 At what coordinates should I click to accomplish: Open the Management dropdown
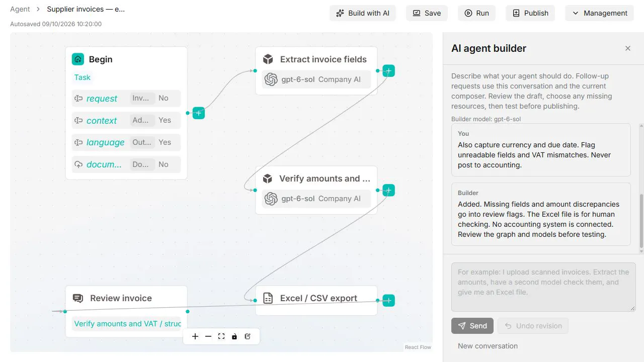point(600,13)
